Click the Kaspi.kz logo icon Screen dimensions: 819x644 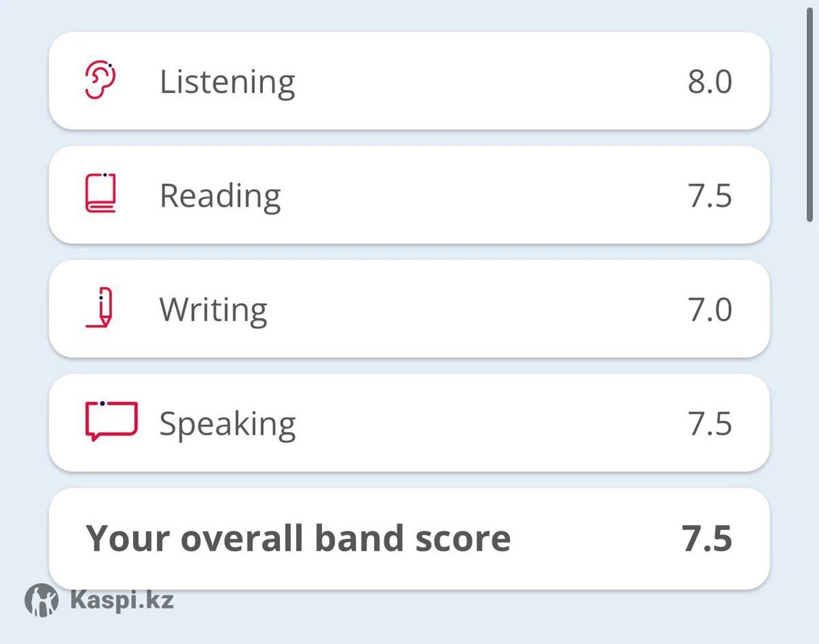tap(42, 601)
